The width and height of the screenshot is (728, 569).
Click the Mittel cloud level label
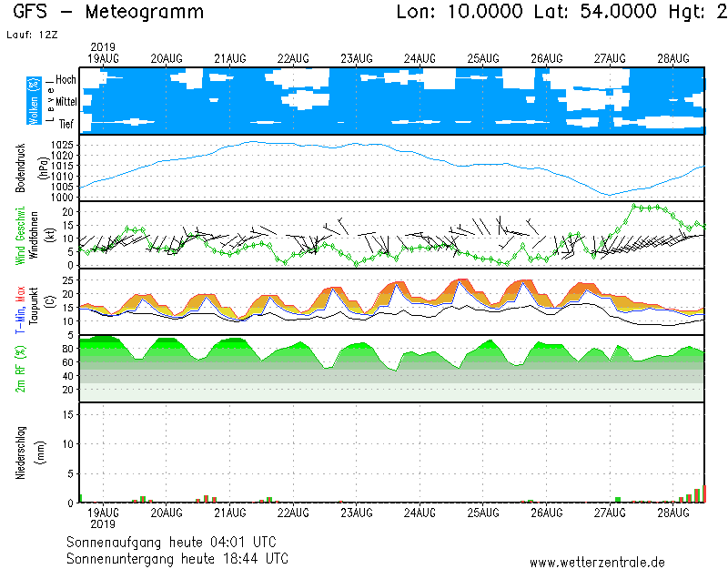pyautogui.click(x=66, y=102)
